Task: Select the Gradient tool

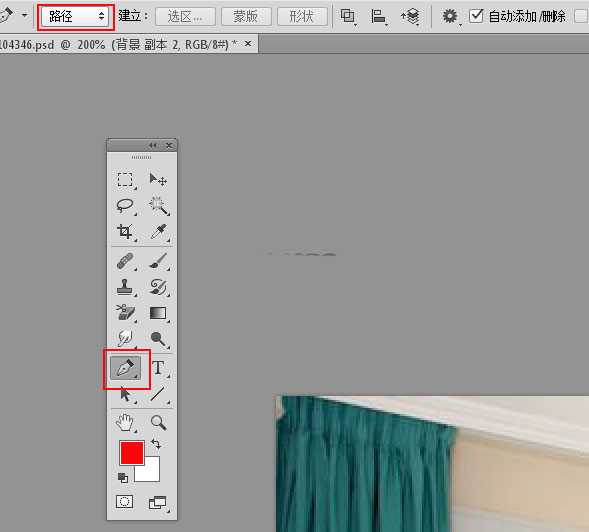Action: click(x=158, y=313)
